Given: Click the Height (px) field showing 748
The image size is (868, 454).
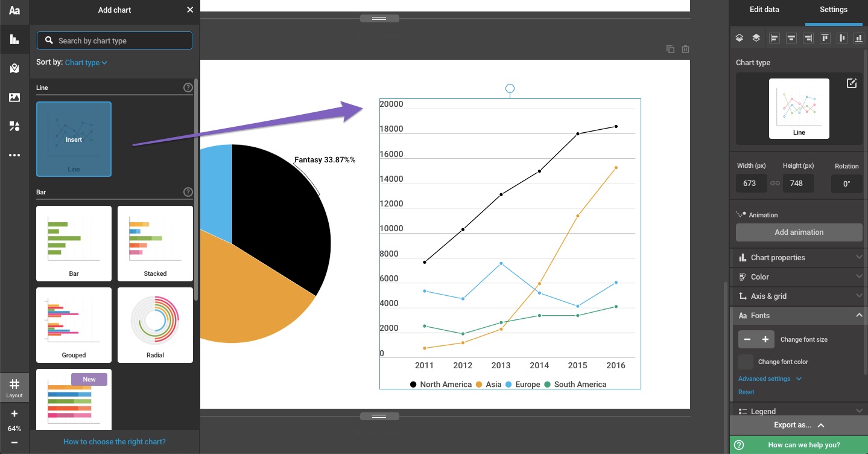Looking at the screenshot, I should [798, 183].
